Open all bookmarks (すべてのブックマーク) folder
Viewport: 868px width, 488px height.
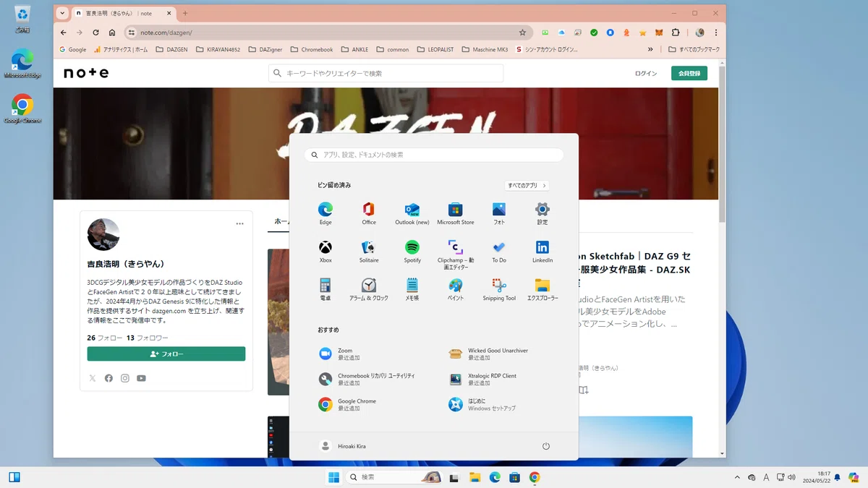694,50
